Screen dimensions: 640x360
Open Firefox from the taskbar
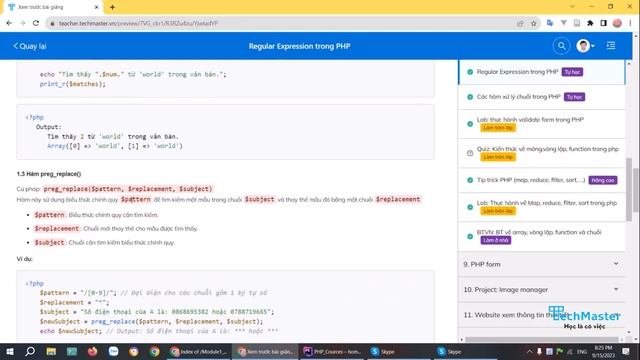(93, 351)
